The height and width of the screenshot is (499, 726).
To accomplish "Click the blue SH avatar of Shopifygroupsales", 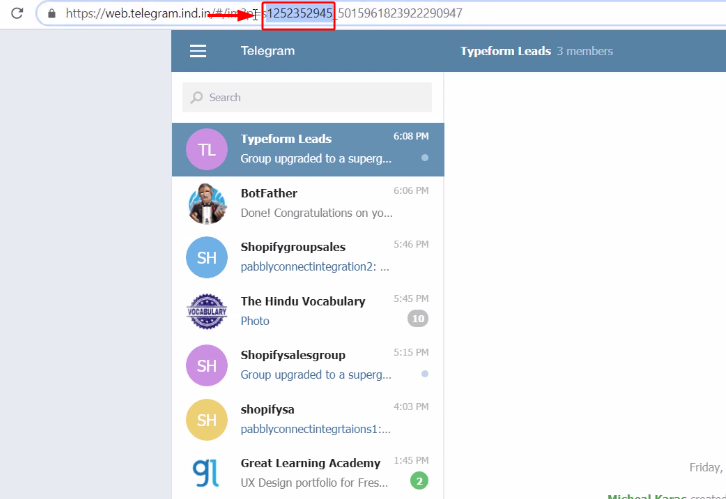I will [207, 257].
